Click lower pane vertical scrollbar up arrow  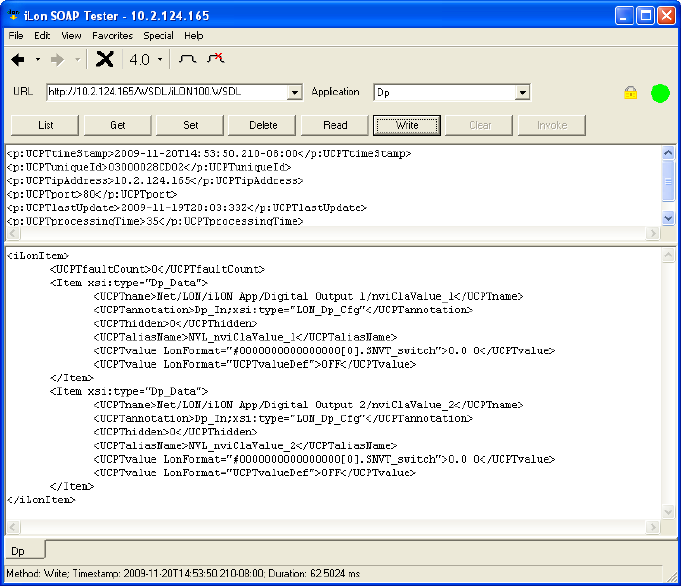click(668, 255)
